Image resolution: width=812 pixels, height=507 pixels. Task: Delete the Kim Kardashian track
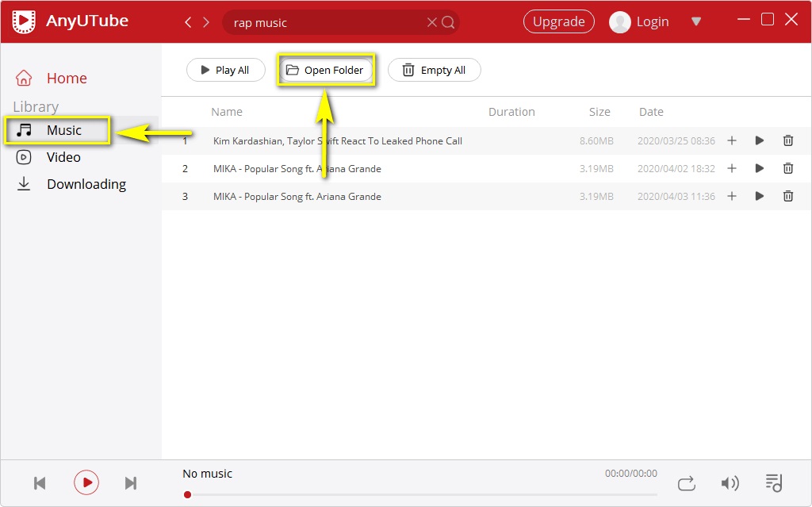coord(787,140)
